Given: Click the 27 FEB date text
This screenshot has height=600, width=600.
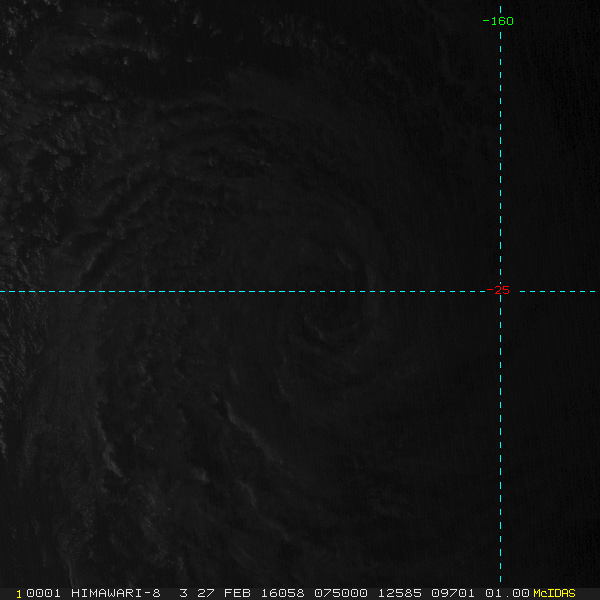Looking at the screenshot, I should (x=224, y=593).
